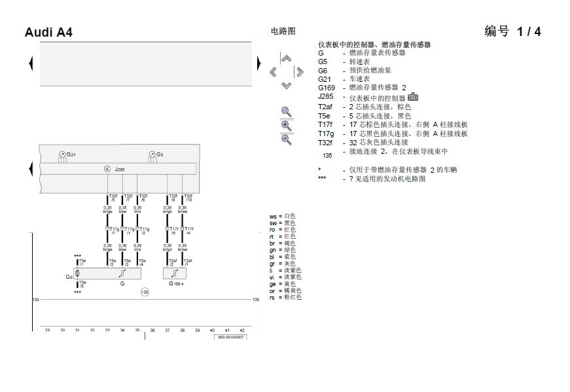The width and height of the screenshot is (570, 392).
Task: Click the right navigation arrow
Action: pyautogui.click(x=300, y=72)
